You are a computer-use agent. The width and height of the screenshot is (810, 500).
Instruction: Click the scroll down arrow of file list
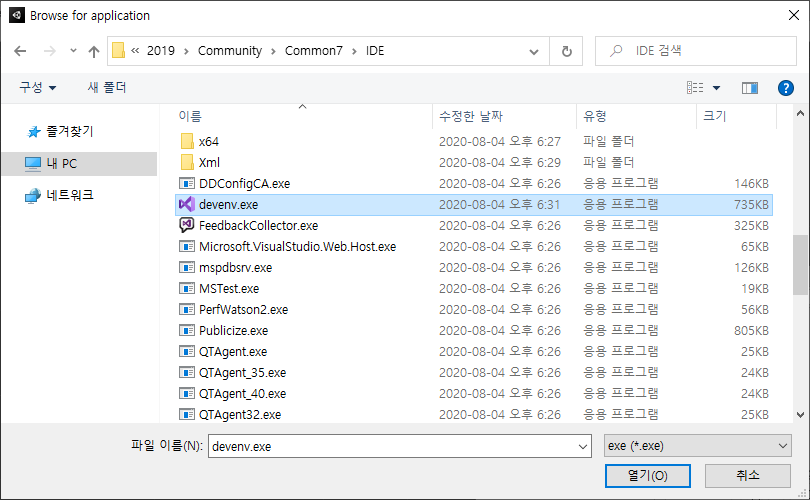click(x=800, y=414)
